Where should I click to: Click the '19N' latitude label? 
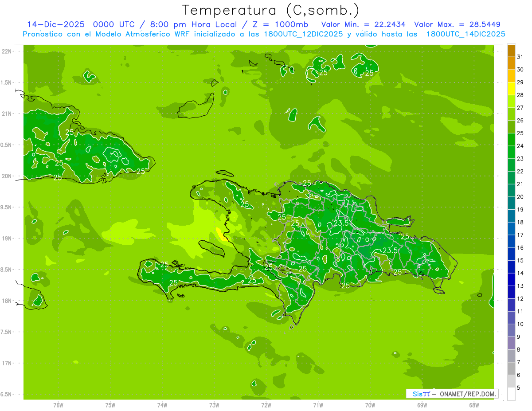click(x=7, y=239)
